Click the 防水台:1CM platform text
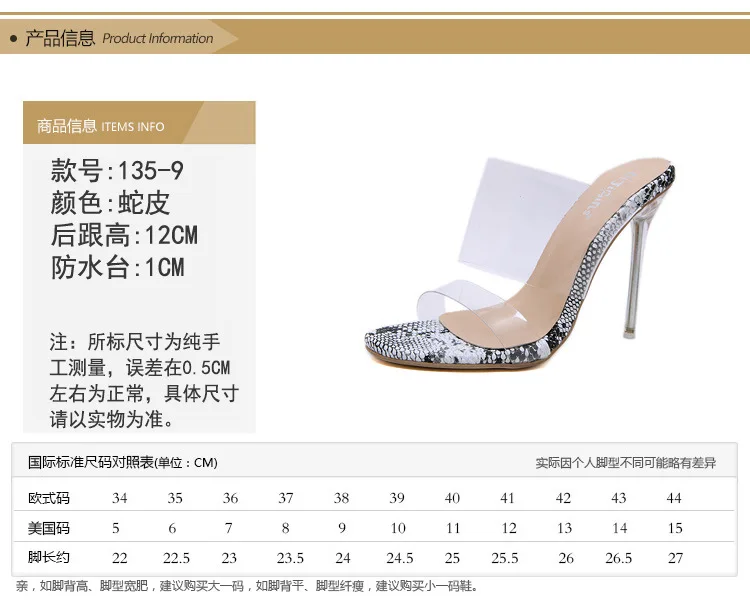750x604 pixels. (118, 267)
